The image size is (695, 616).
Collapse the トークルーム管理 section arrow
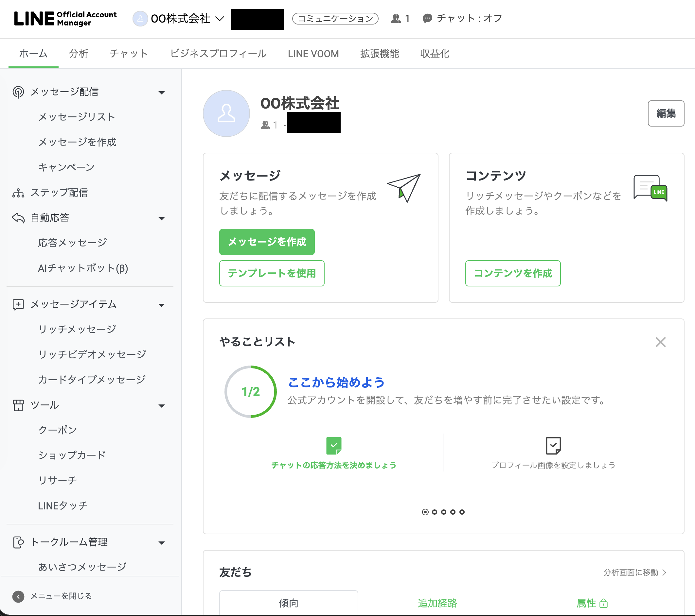(x=162, y=543)
